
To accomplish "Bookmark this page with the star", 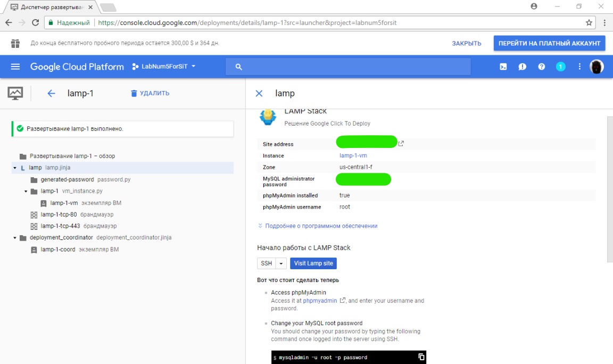I will (x=589, y=23).
